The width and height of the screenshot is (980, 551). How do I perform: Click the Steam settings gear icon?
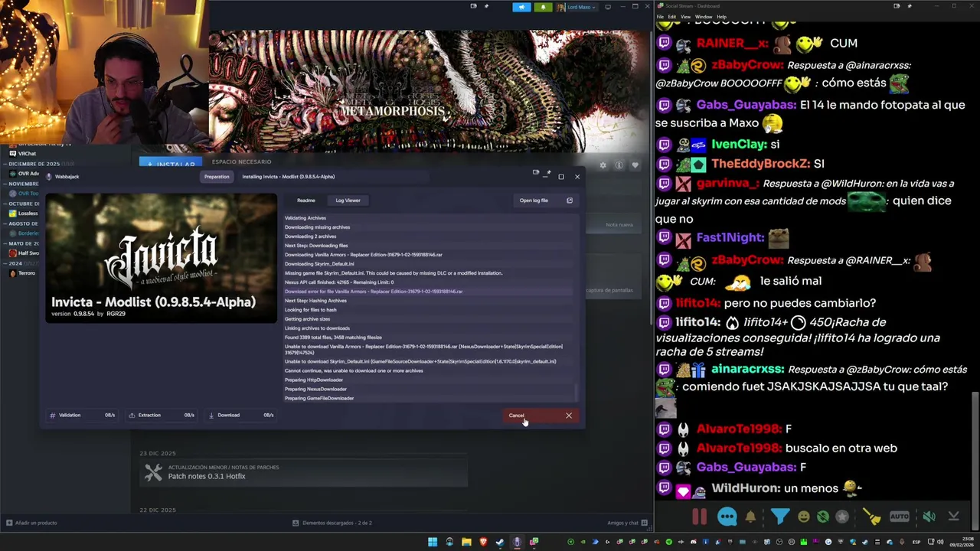[x=603, y=165]
